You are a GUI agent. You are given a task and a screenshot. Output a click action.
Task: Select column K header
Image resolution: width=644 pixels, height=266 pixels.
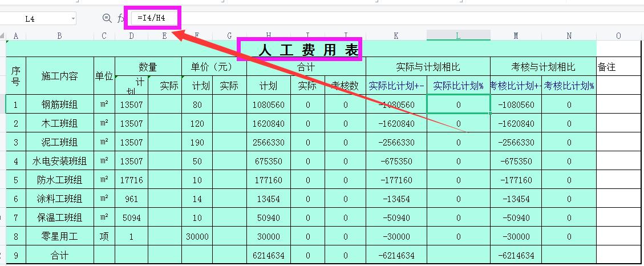pos(396,36)
